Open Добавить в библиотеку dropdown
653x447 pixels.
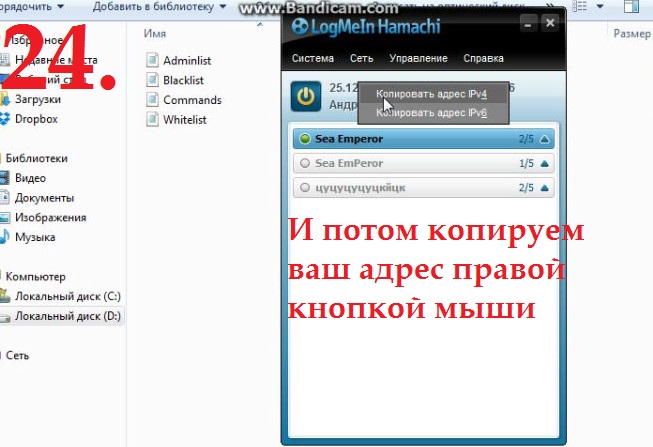[159, 6]
